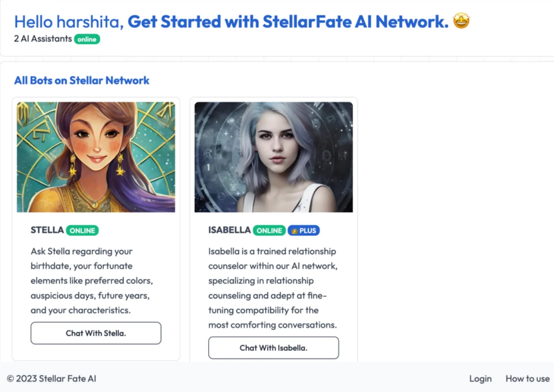Click the crown icon on Isabella's PLUS badge
Image resolution: width=554 pixels, height=392 pixels.
295,230
